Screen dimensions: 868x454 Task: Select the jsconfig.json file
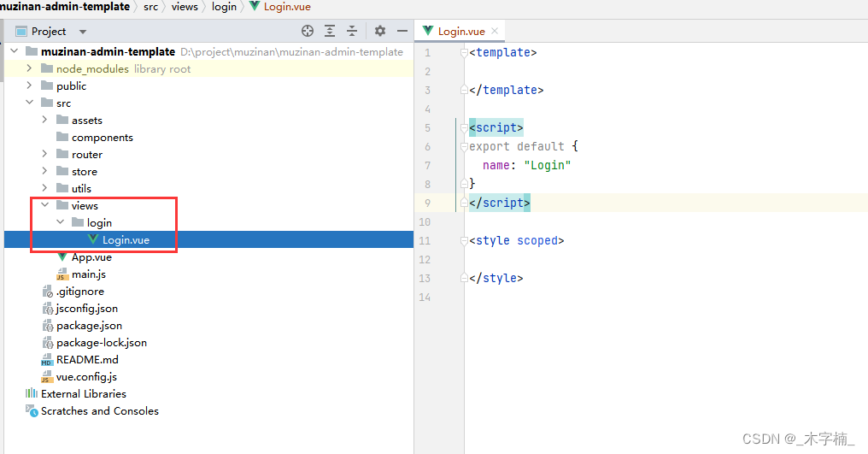tap(87, 308)
